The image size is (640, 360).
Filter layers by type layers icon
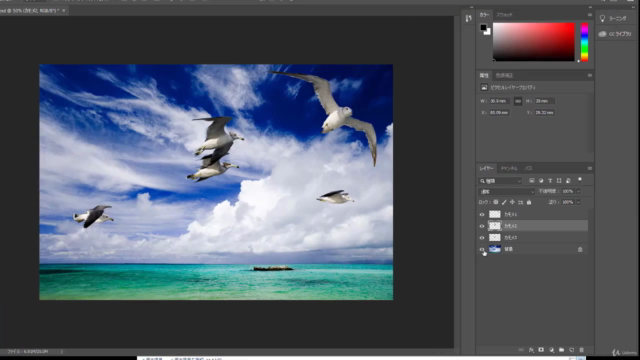[550, 180]
